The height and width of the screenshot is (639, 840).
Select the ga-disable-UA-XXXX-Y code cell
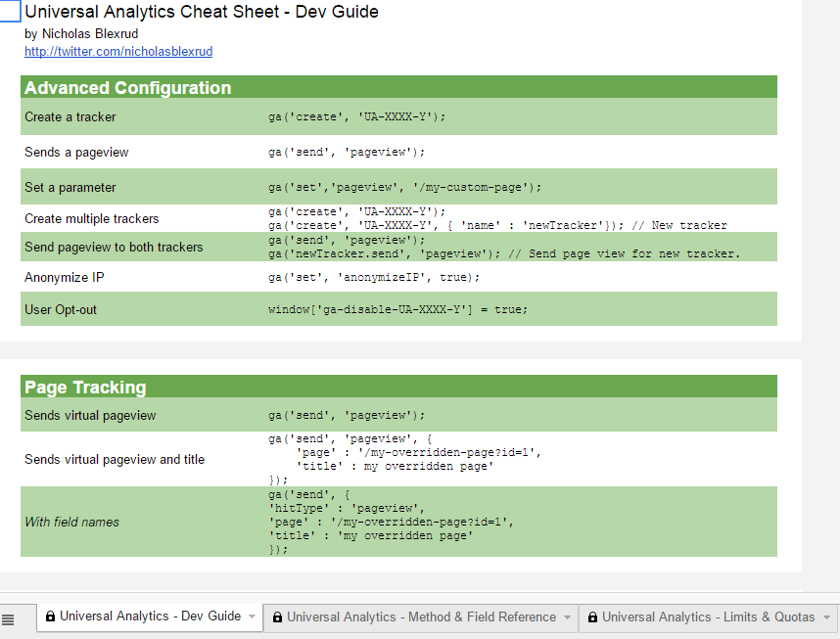tap(398, 309)
